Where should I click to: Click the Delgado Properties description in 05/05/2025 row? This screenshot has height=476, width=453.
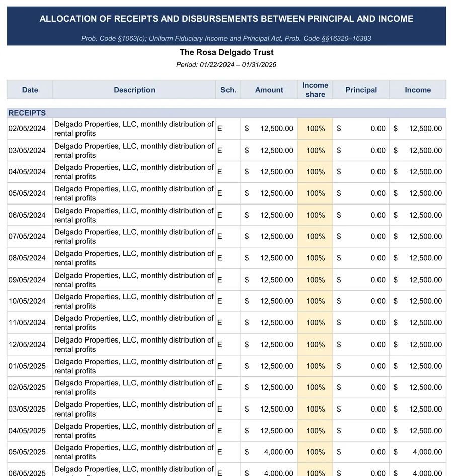coord(134,452)
